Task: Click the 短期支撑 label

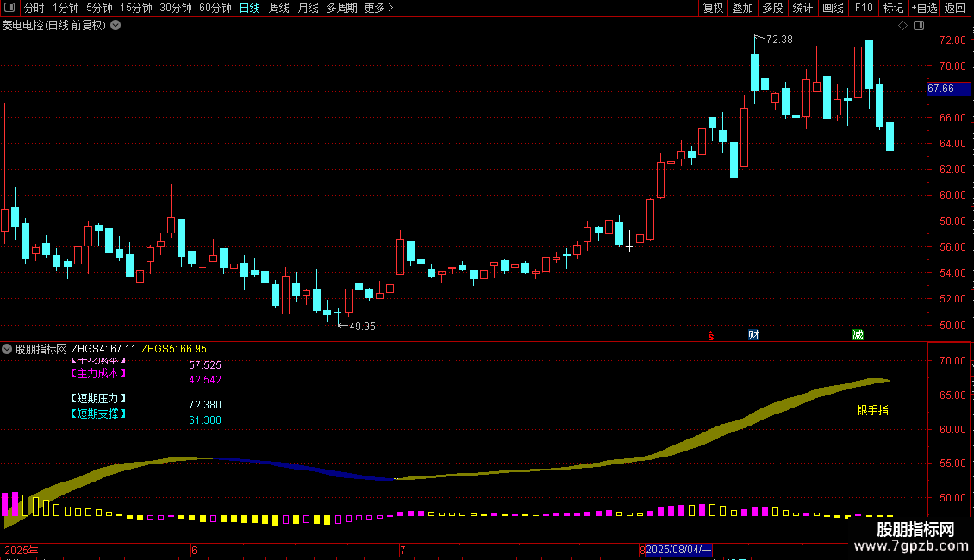Action: [x=98, y=414]
